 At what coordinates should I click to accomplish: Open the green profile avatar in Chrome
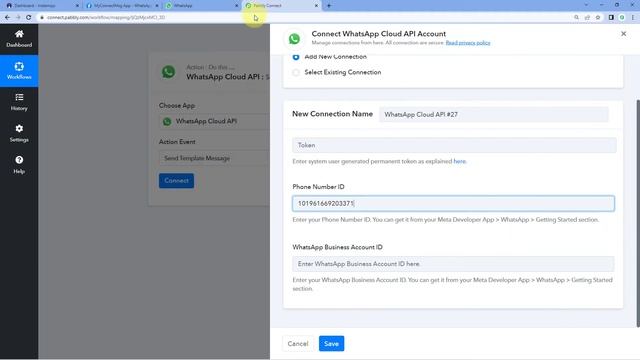(x=622, y=18)
